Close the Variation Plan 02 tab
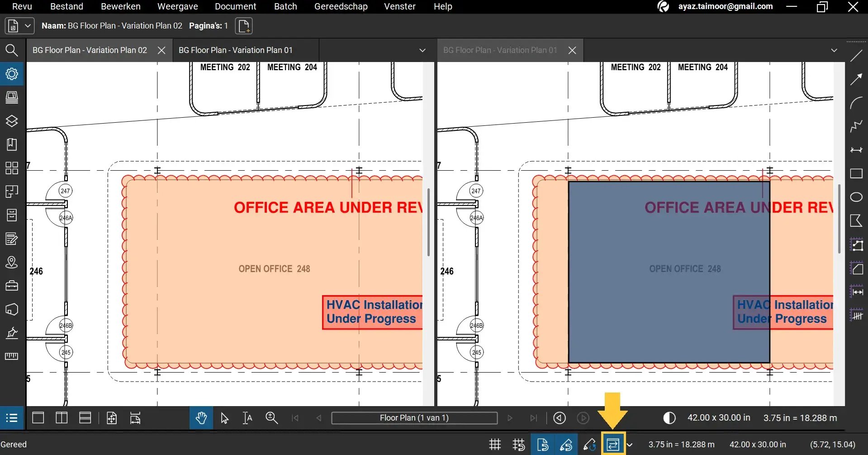This screenshot has width=868, height=455. pos(161,50)
